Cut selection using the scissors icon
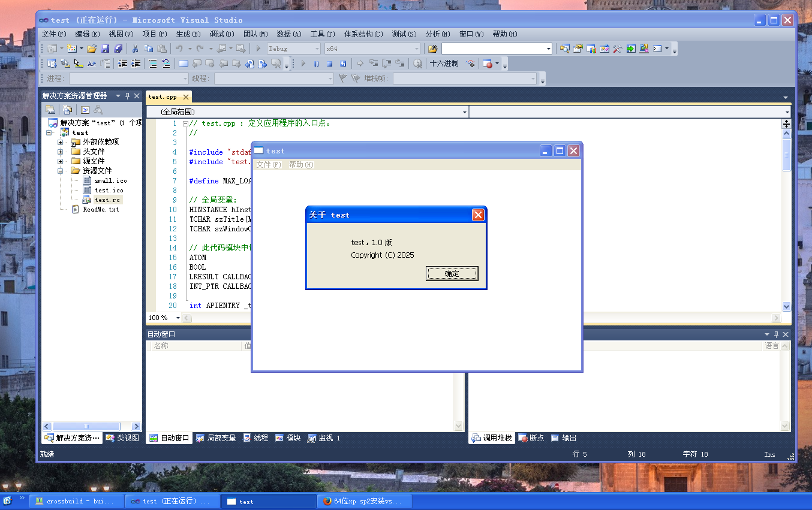Screen dimensions: 812x510 click(x=136, y=49)
